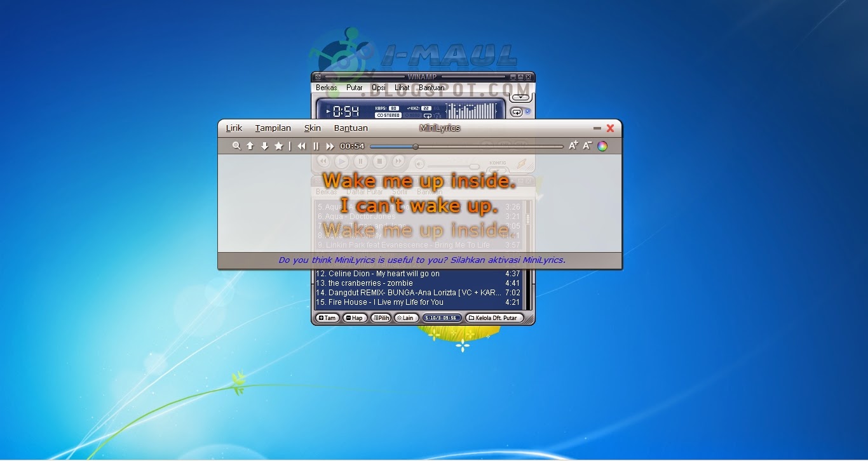Pause playback from the MiniLyrics toolbar
The image size is (868, 461).
pos(316,146)
